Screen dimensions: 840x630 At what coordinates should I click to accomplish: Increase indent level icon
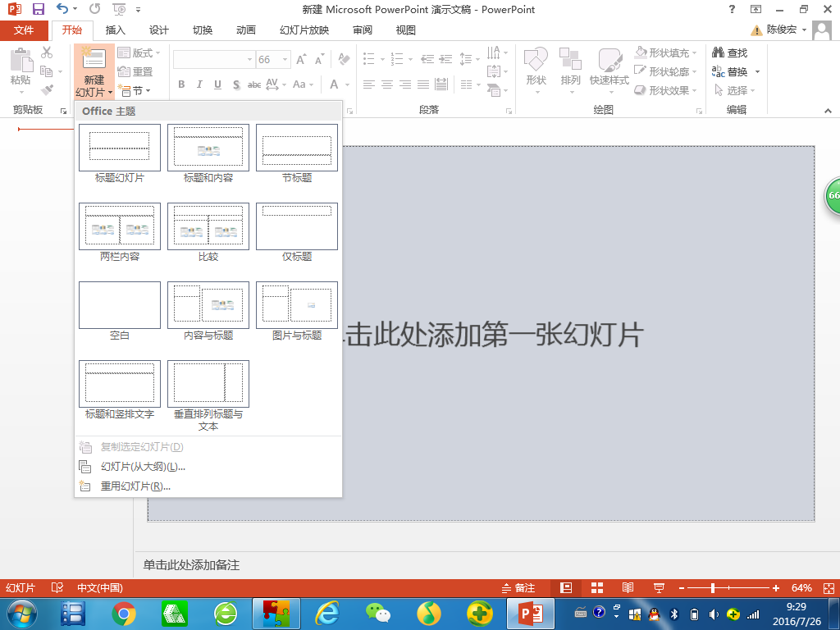point(445,59)
